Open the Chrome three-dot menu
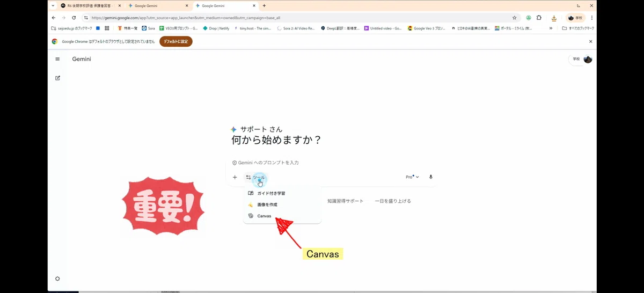The image size is (644, 293). pos(591,18)
